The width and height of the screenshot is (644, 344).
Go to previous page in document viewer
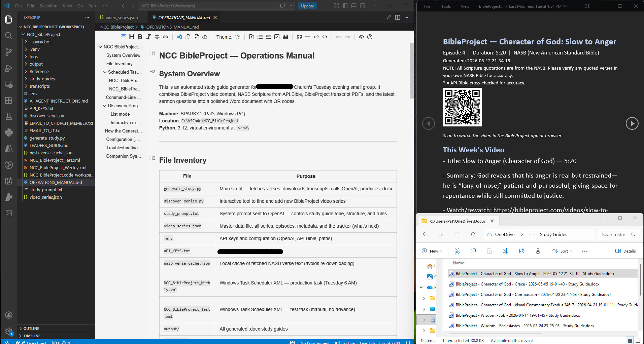pos(429,123)
